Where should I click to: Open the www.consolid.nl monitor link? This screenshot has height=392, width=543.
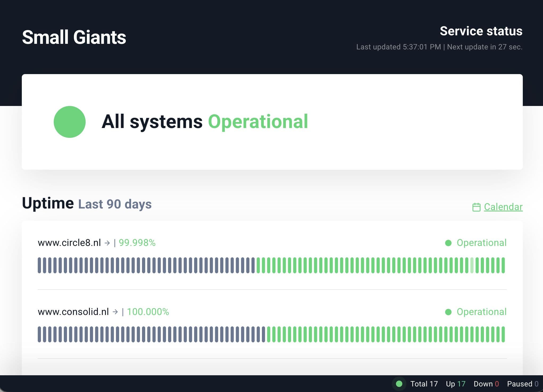(x=73, y=312)
